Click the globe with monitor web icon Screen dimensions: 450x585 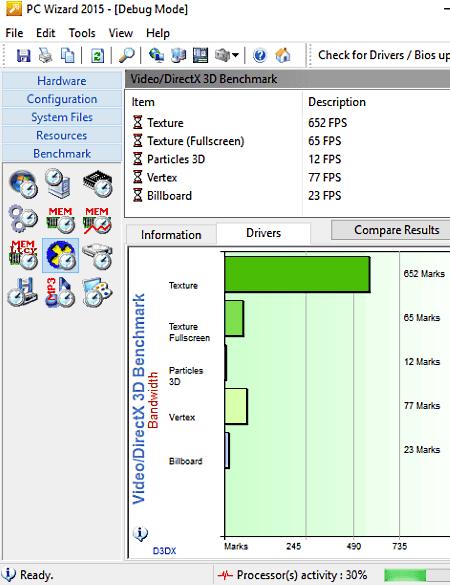(x=156, y=56)
